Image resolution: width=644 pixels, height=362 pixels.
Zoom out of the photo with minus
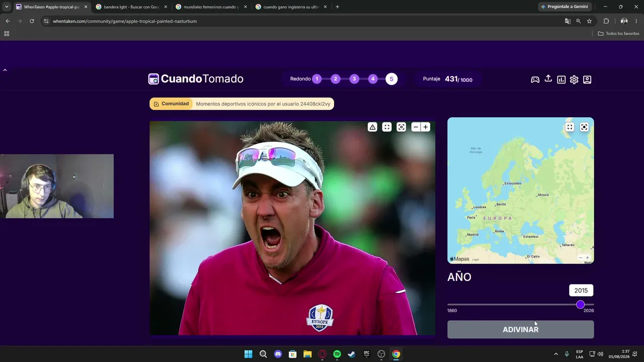pyautogui.click(x=416, y=127)
